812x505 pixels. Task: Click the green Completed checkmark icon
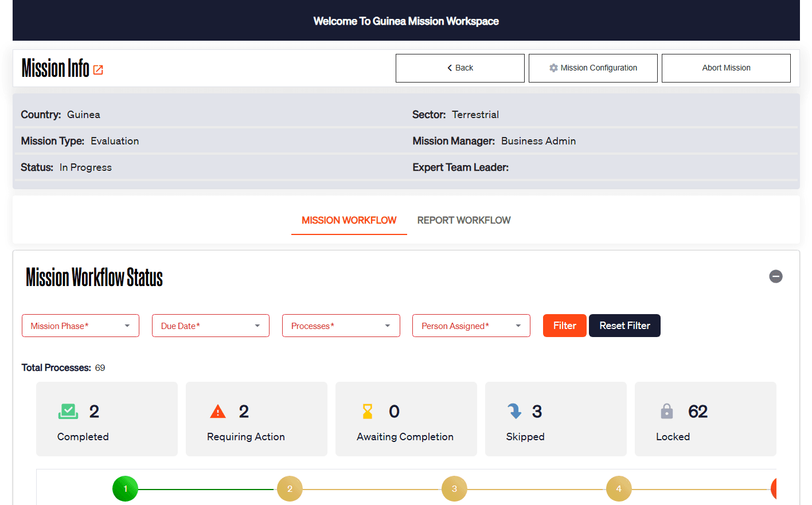coord(68,411)
